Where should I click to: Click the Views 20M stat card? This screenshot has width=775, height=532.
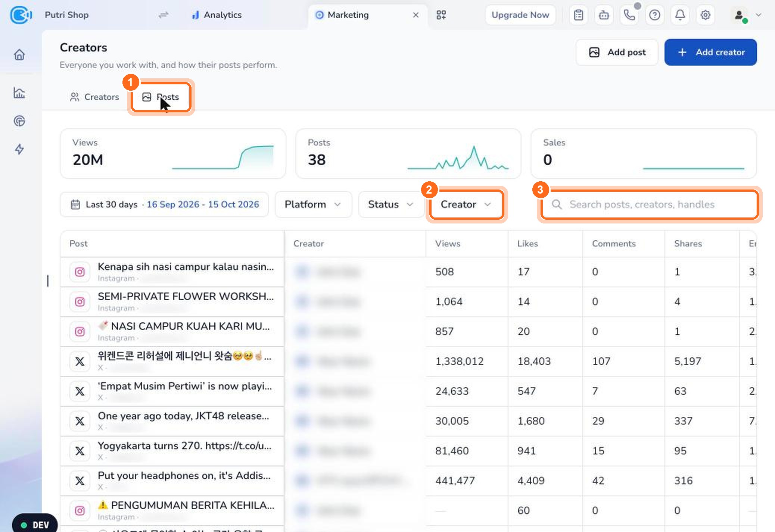click(x=173, y=154)
